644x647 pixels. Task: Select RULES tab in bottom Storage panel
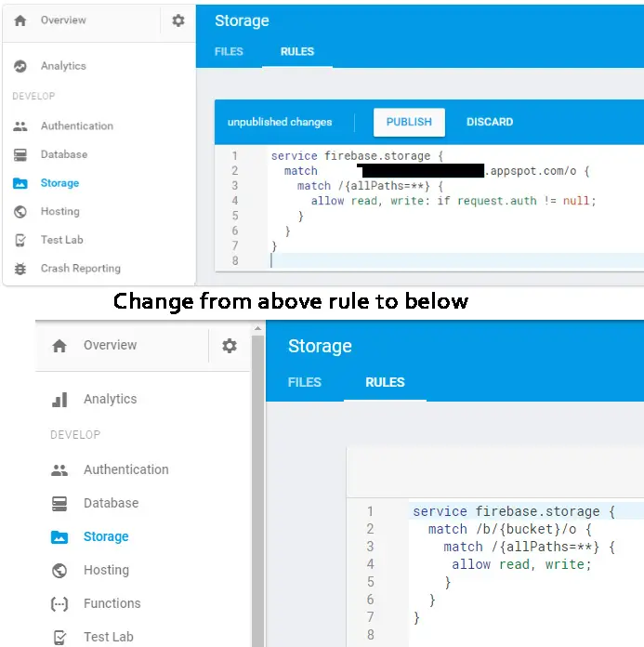(385, 382)
